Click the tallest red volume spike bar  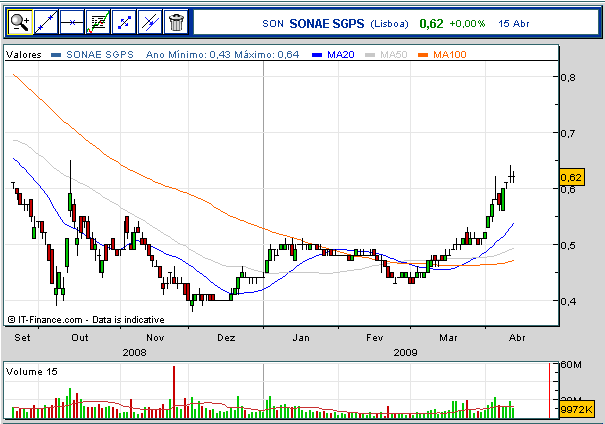click(174, 392)
